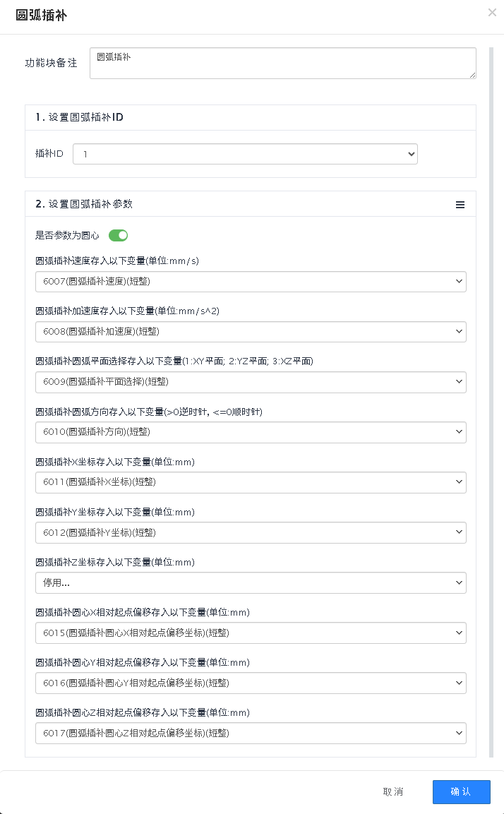Toggle the 是否参数为圆心 switch
Viewport: 504px width, 814px height.
coord(118,235)
